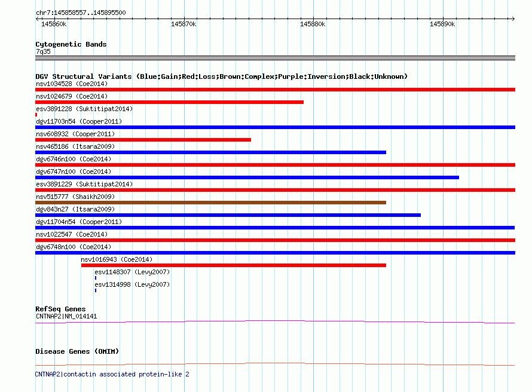The image size is (532, 392).
Task: Click the dgv11704n54 (Cooper2011) label
Action: [x=79, y=222]
